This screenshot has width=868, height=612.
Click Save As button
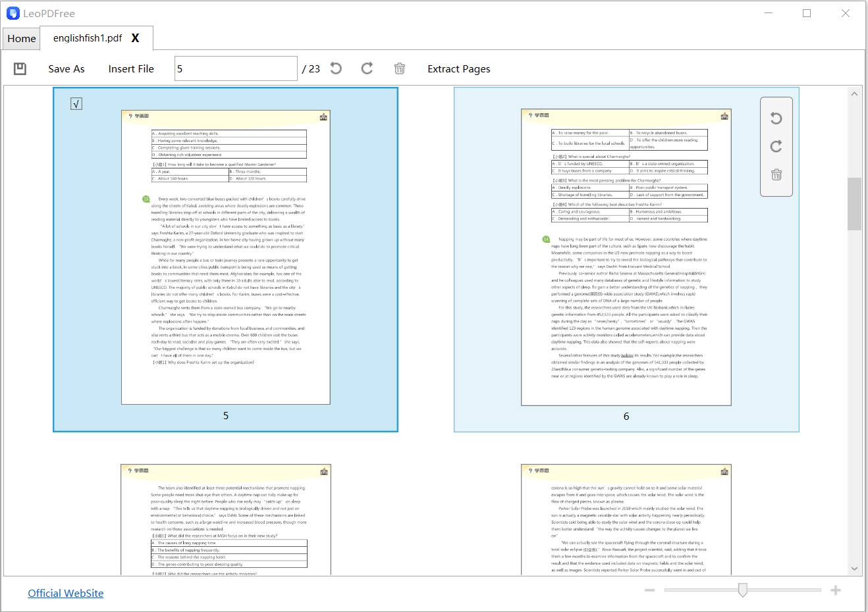[67, 69]
